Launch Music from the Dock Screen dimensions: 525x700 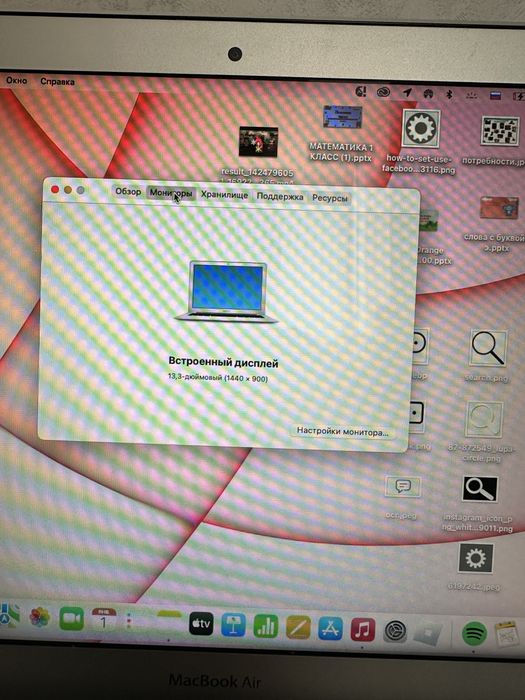[362, 629]
